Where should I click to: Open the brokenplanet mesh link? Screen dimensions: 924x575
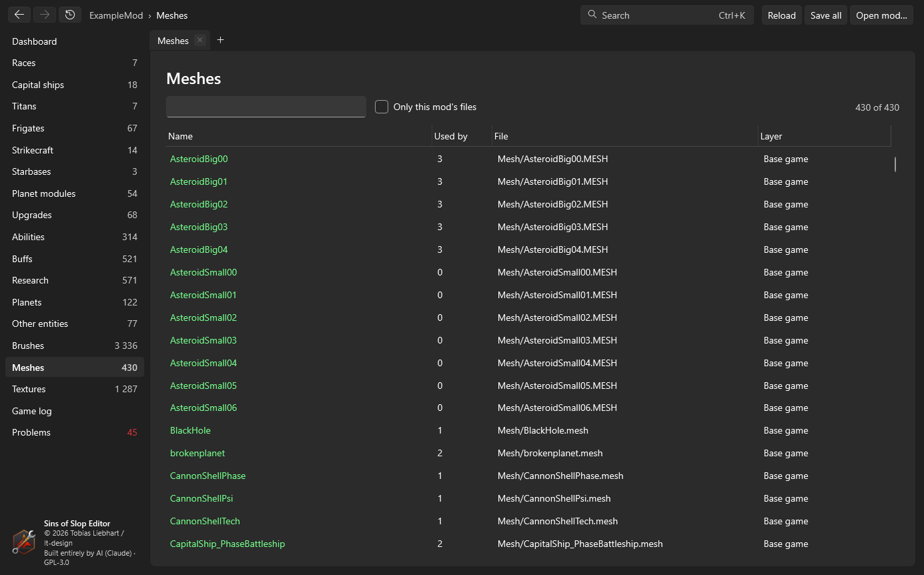click(197, 453)
